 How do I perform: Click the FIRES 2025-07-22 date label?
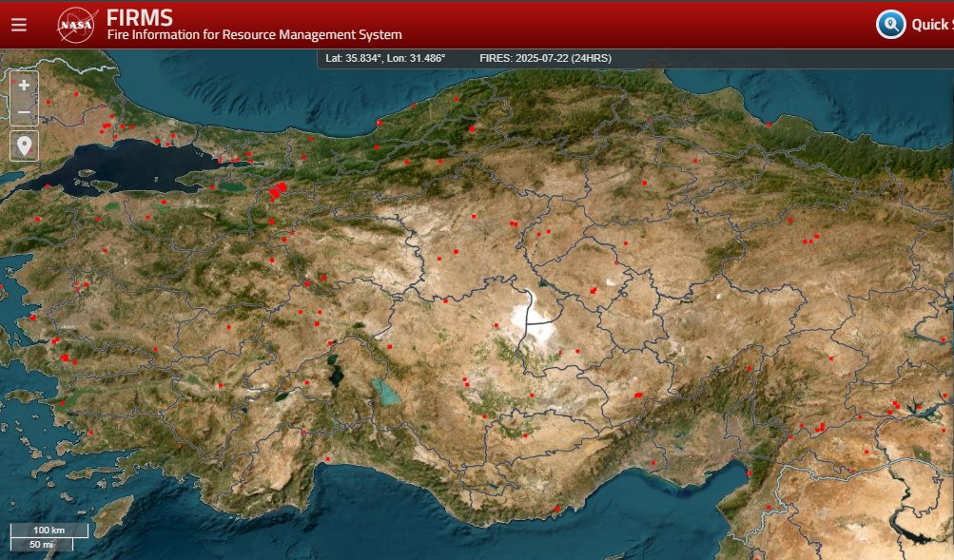pyautogui.click(x=545, y=58)
